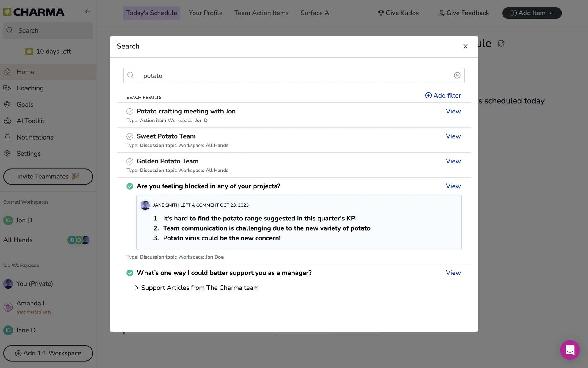Viewport: 588px width, 368px height.
Task: Switch to the Your Profile tab
Action: (x=205, y=13)
